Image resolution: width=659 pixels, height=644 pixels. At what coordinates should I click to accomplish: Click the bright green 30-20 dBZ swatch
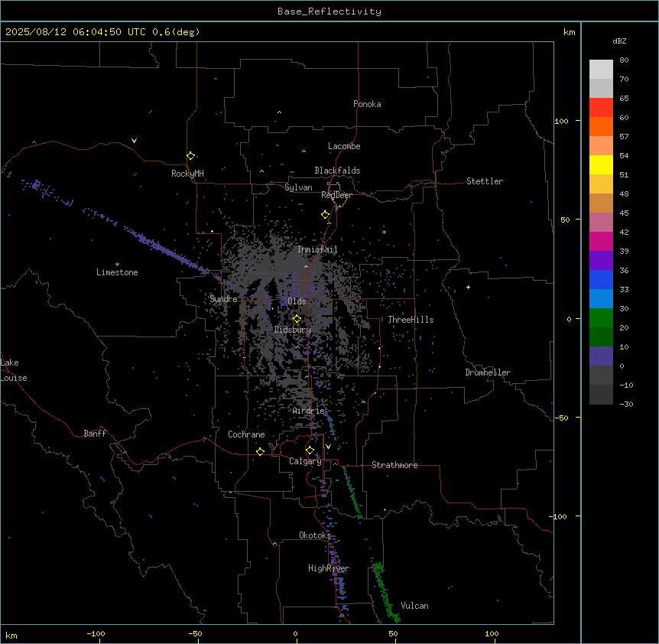coord(601,318)
